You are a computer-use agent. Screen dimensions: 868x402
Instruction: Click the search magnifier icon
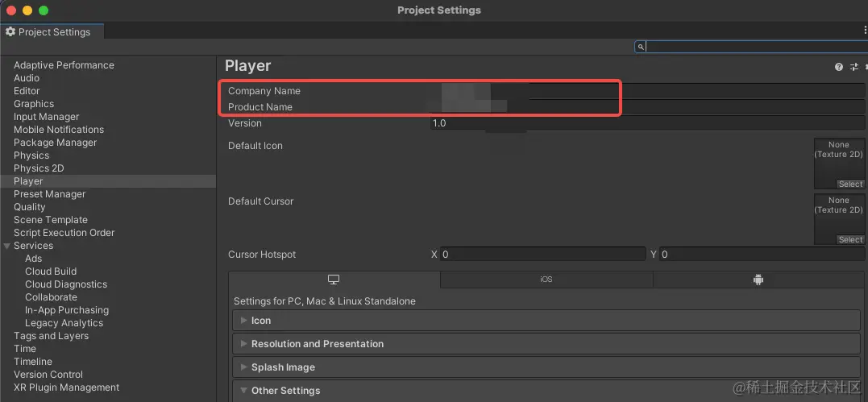[x=641, y=48]
